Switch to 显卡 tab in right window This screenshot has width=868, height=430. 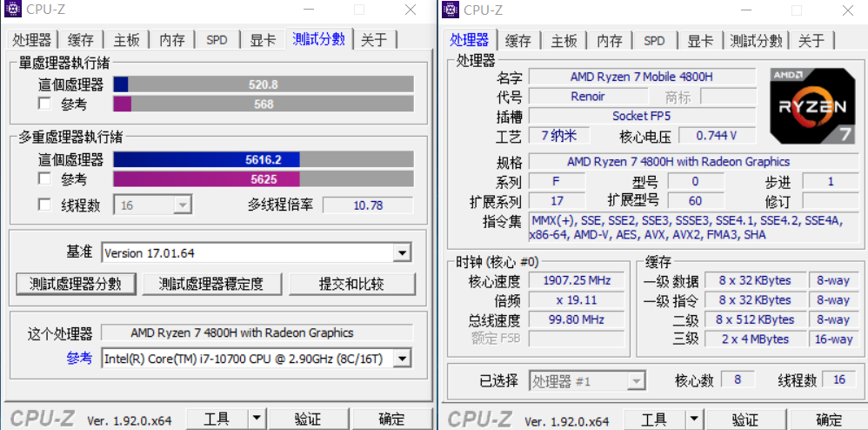[x=700, y=40]
